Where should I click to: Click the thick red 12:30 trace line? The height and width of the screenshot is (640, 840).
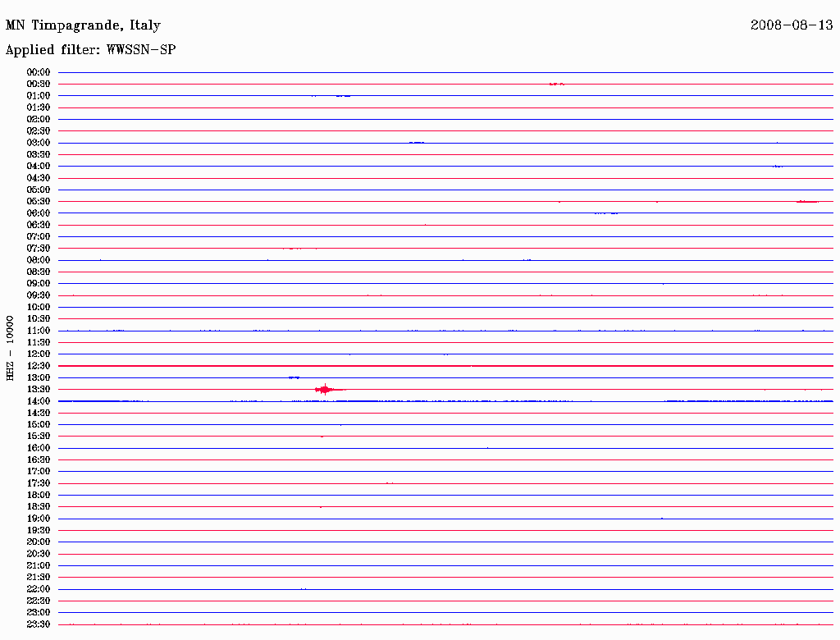pos(445,366)
